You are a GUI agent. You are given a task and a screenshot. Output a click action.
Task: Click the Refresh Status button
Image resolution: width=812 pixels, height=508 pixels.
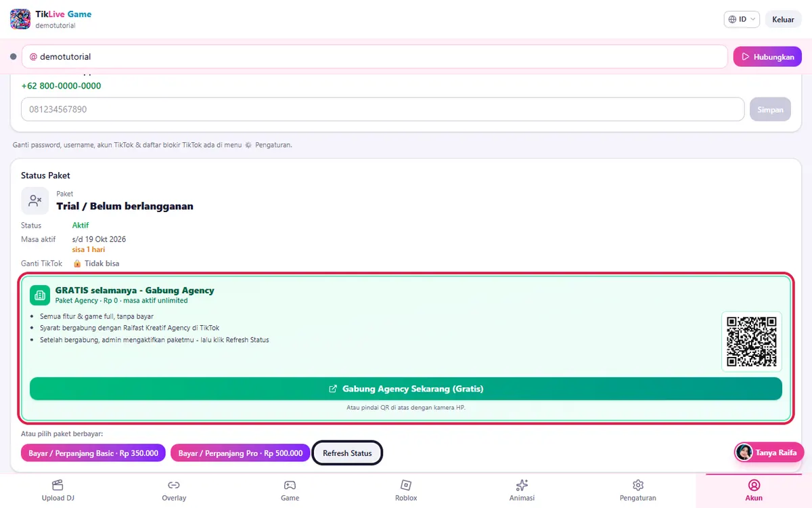pos(347,453)
